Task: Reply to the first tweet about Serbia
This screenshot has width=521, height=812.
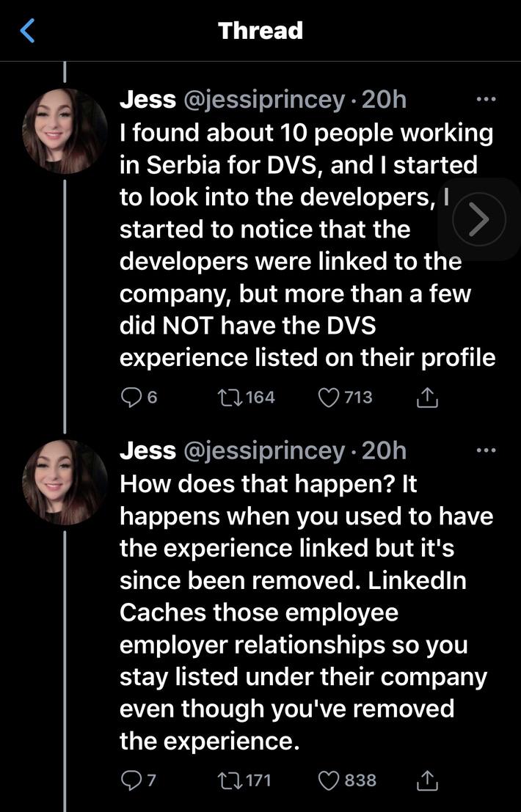Action: [131, 398]
